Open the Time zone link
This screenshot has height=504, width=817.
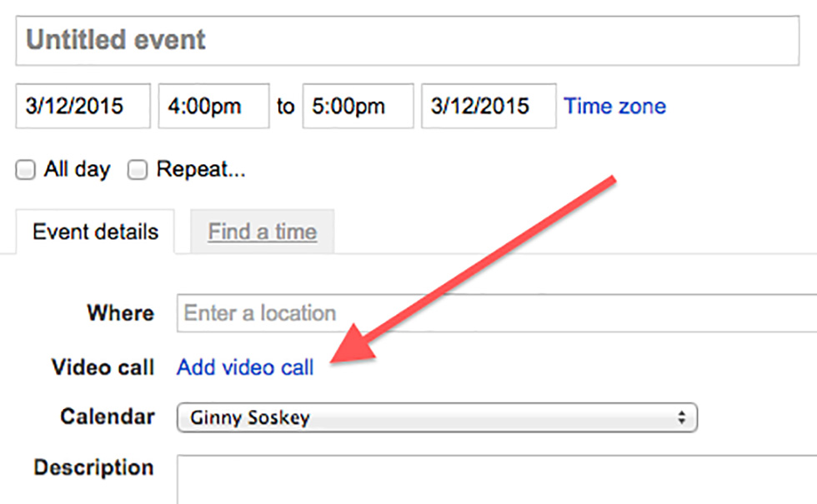(614, 107)
